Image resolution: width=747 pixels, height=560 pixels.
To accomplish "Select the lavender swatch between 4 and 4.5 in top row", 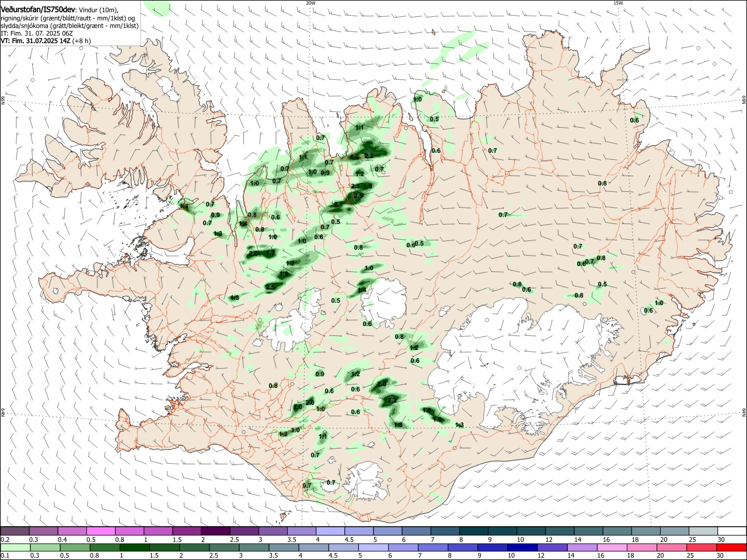I will tap(330, 531).
